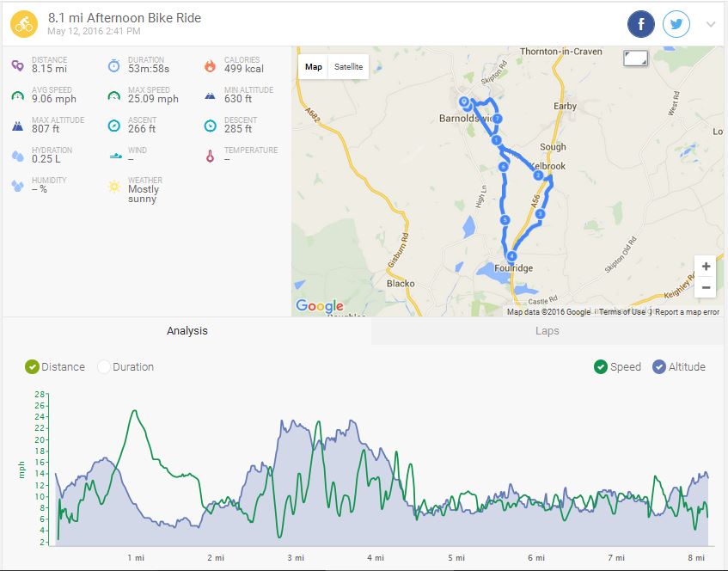Image resolution: width=728 pixels, height=571 pixels.
Task: Toggle fullscreen map view icon
Action: click(x=636, y=58)
